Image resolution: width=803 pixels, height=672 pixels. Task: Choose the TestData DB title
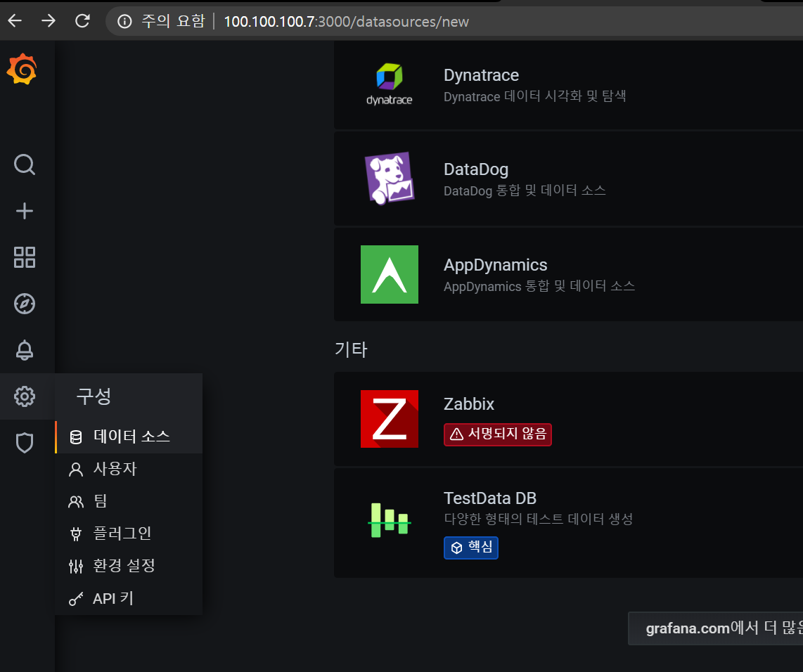click(x=489, y=498)
